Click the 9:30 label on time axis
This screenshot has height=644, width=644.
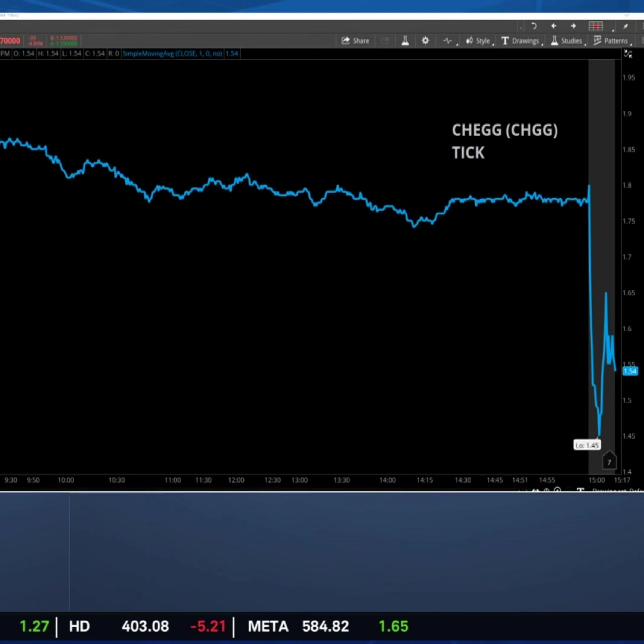(11, 480)
